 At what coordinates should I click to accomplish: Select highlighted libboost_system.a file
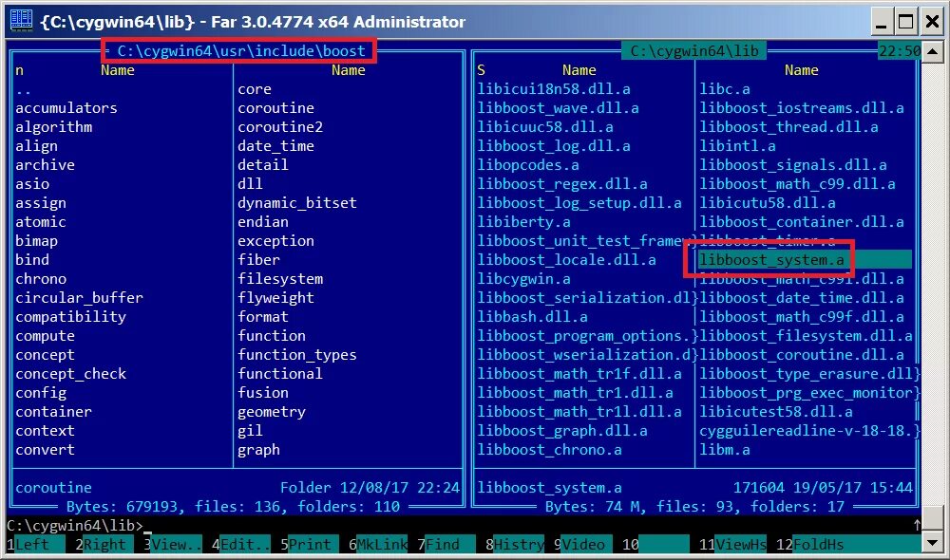pos(771,260)
